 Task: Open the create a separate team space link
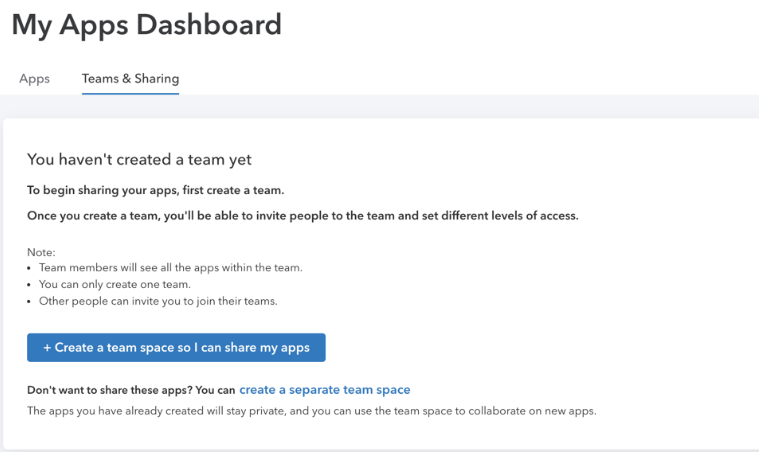coord(324,390)
